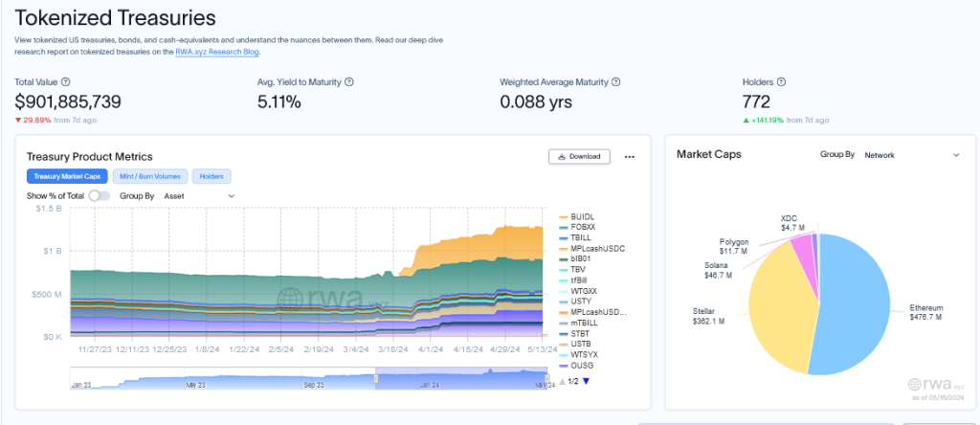The width and height of the screenshot is (980, 425).
Task: Download the treasury product metrics chart
Action: click(x=579, y=157)
